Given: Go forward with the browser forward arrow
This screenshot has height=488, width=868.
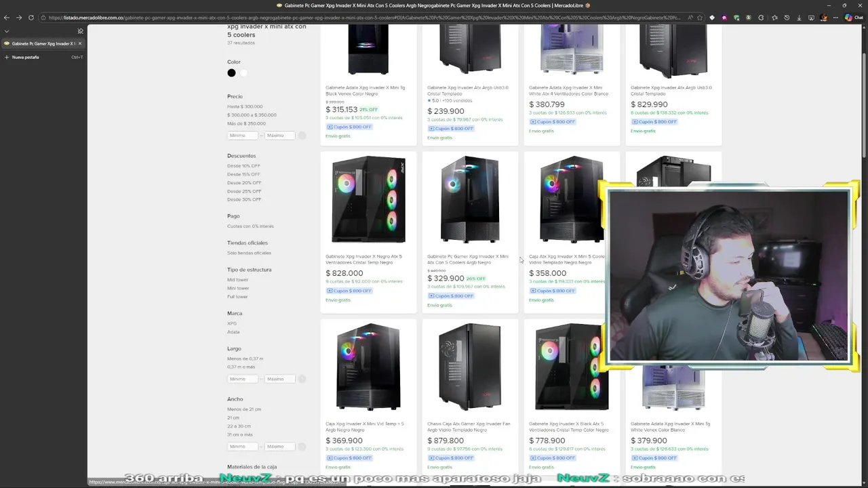Looking at the screenshot, I should point(18,18).
